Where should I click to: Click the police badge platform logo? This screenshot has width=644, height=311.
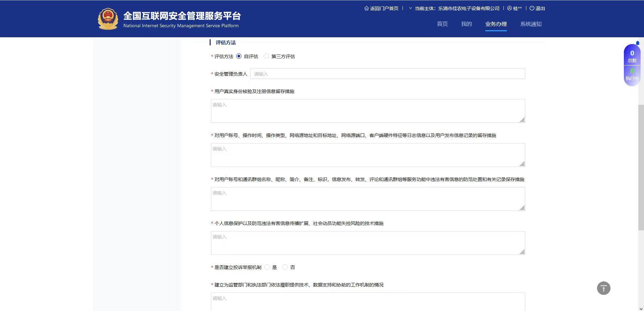point(108,19)
